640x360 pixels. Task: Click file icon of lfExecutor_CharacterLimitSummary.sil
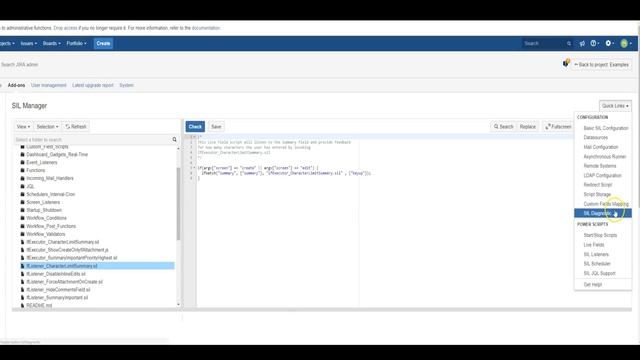[x=22, y=242]
